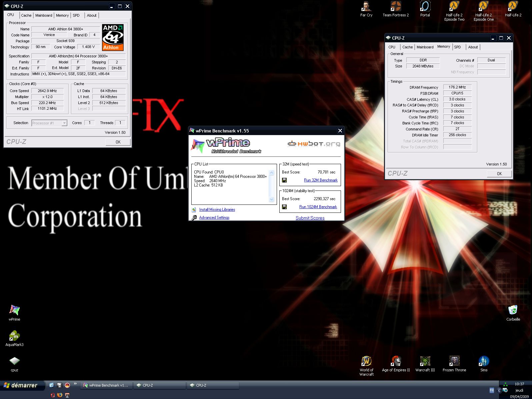Open About tab in right CPU-Z window
The width and height of the screenshot is (532, 399).
(473, 47)
